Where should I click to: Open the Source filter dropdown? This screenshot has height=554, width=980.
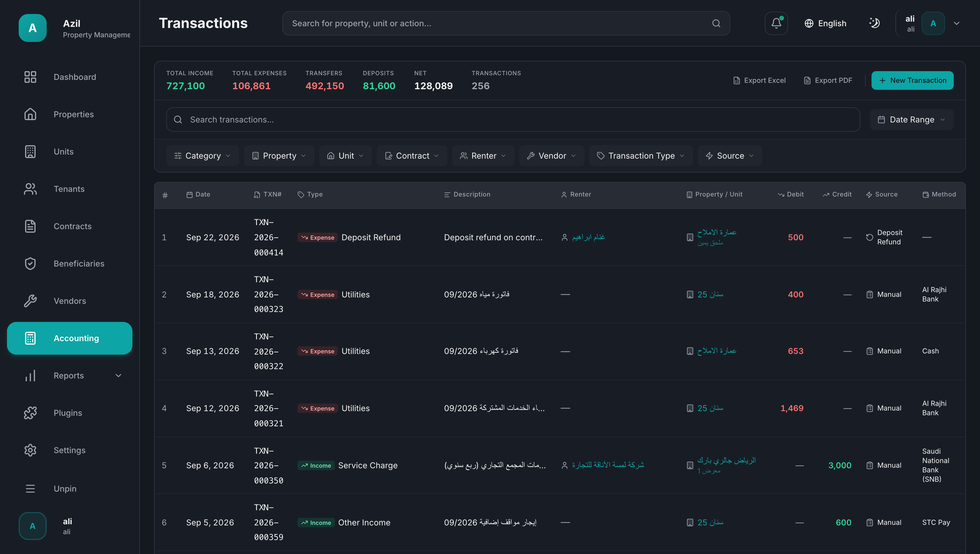729,156
